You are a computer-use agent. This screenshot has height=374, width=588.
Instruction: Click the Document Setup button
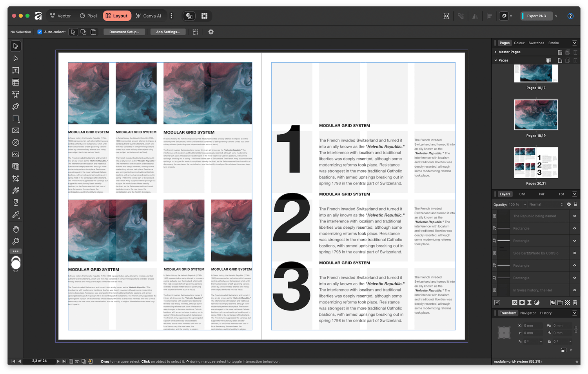124,32
